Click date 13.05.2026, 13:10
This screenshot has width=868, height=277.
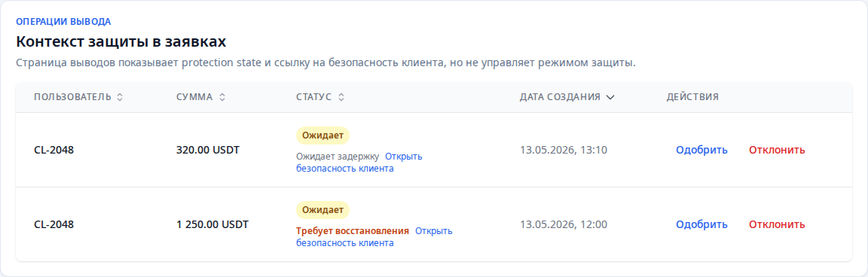click(564, 150)
